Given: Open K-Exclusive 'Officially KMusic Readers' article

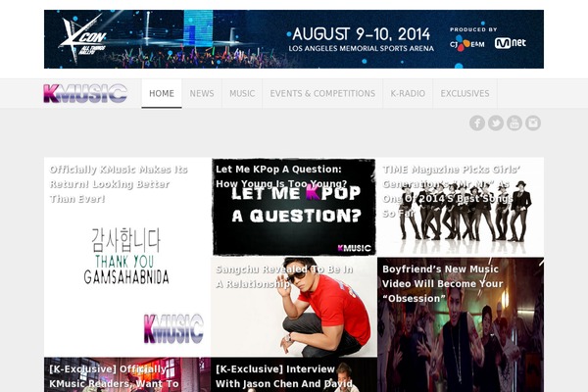Looking at the screenshot, I should coord(114,376).
